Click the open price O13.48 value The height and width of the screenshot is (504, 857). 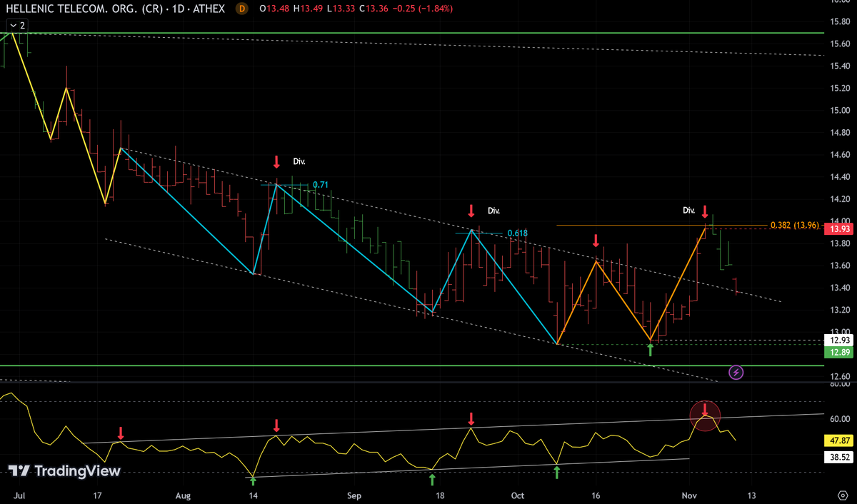tap(274, 9)
